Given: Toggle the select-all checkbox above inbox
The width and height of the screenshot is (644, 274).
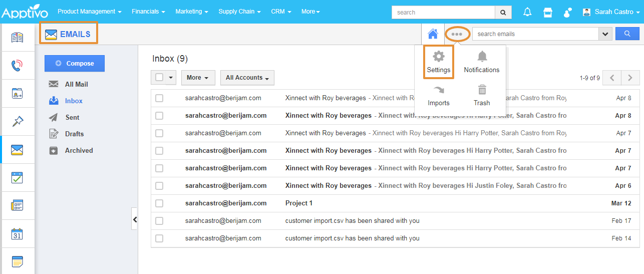Looking at the screenshot, I should pos(159,78).
